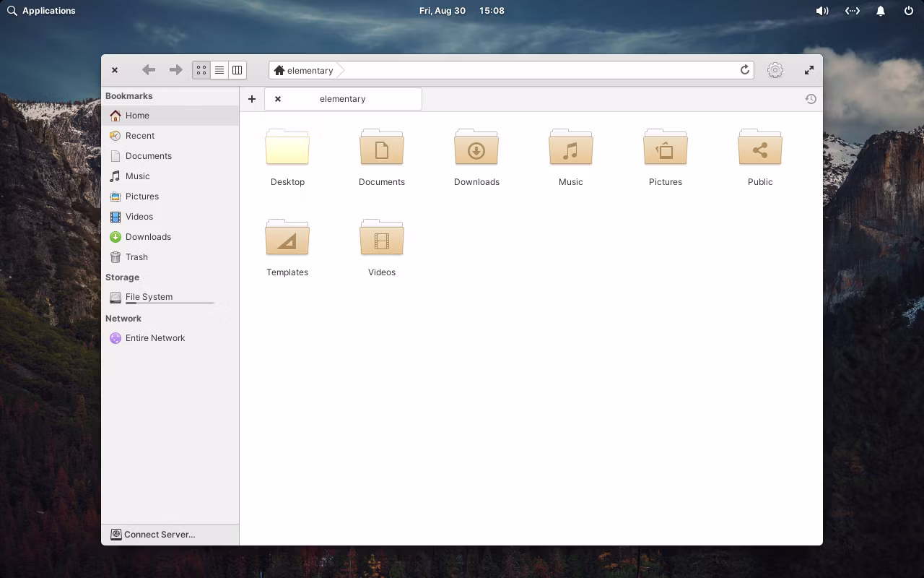This screenshot has width=924, height=578.
Task: Open Trash in the sidebar
Action: click(x=136, y=257)
